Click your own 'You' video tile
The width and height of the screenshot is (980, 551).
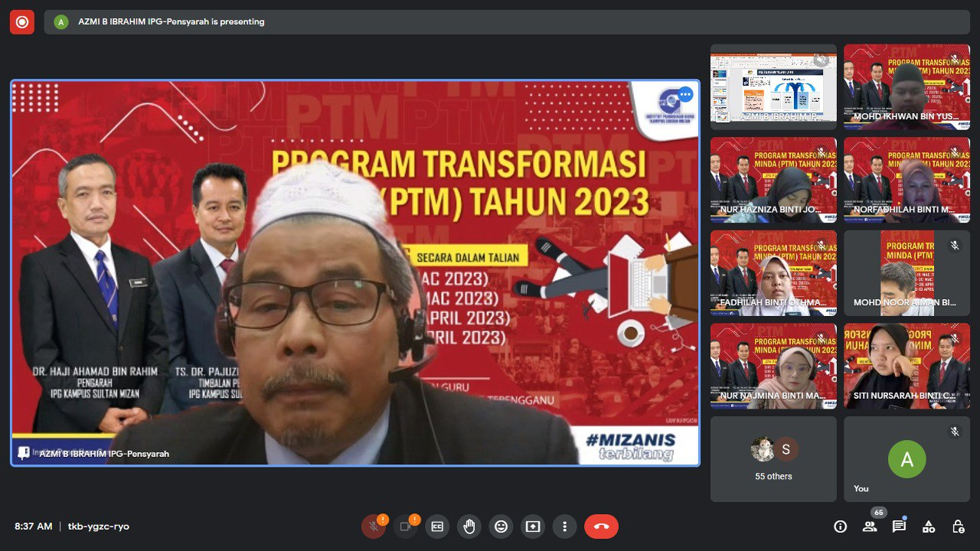pos(906,459)
